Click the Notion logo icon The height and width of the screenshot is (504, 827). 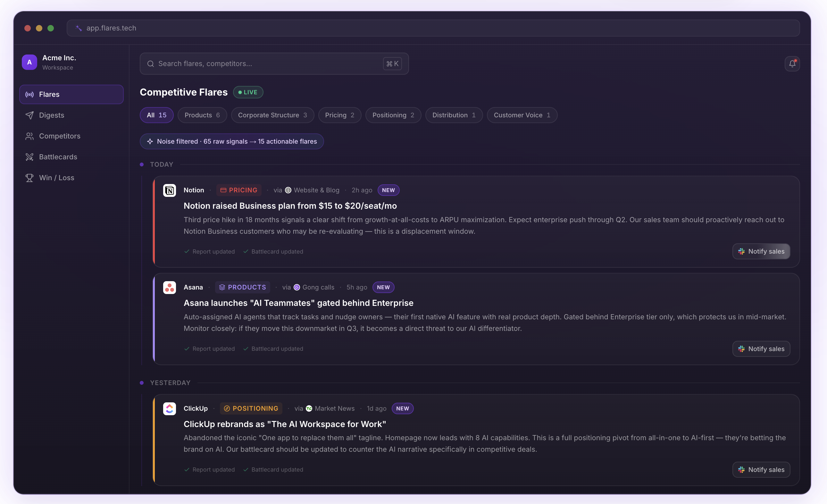tap(170, 190)
